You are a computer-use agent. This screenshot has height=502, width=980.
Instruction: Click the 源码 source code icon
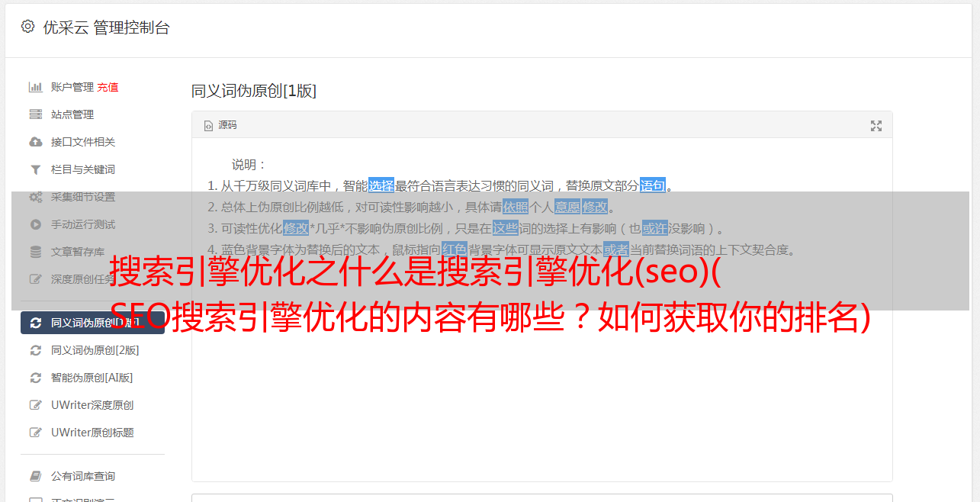pyautogui.click(x=208, y=125)
